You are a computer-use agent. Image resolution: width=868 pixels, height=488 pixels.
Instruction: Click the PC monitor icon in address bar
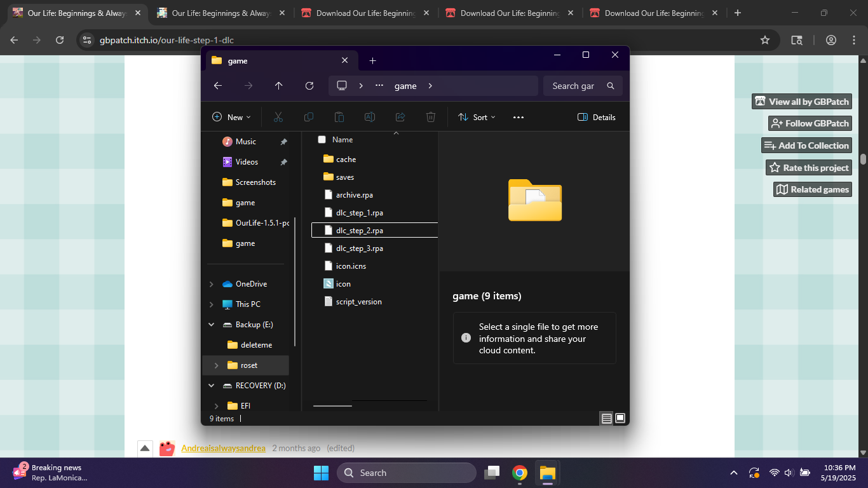pyautogui.click(x=342, y=86)
